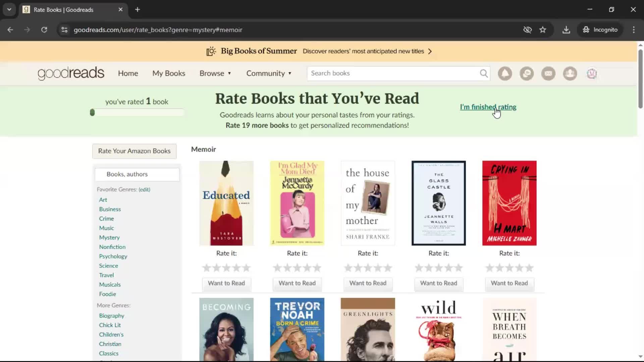
Task: Open the messages envelope icon
Action: 548,73
